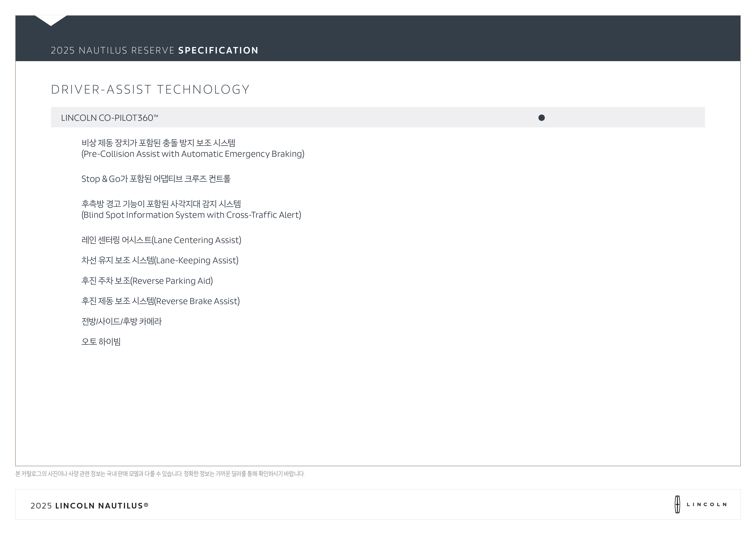Viewport: 756px width, 535px height.
Task: Click the Stop & Go adaptive cruise line
Action: 156,179
